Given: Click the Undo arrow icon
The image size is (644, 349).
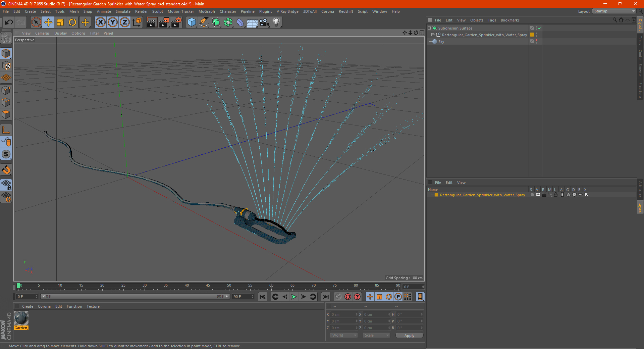Looking at the screenshot, I should click(x=9, y=22).
